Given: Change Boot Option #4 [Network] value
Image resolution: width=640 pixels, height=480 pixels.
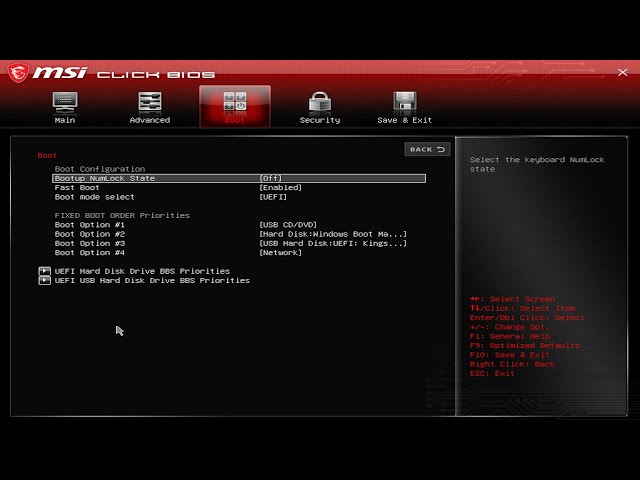Looking at the screenshot, I should click(x=280, y=253).
